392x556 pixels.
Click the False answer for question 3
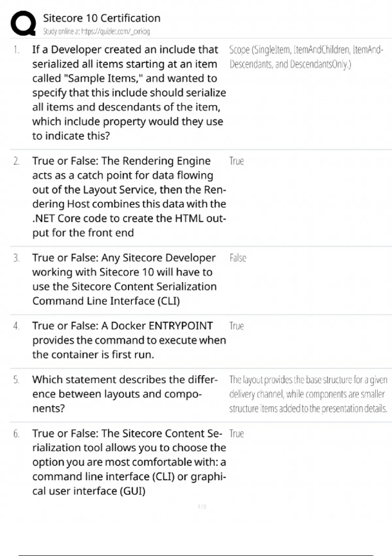coord(238,258)
